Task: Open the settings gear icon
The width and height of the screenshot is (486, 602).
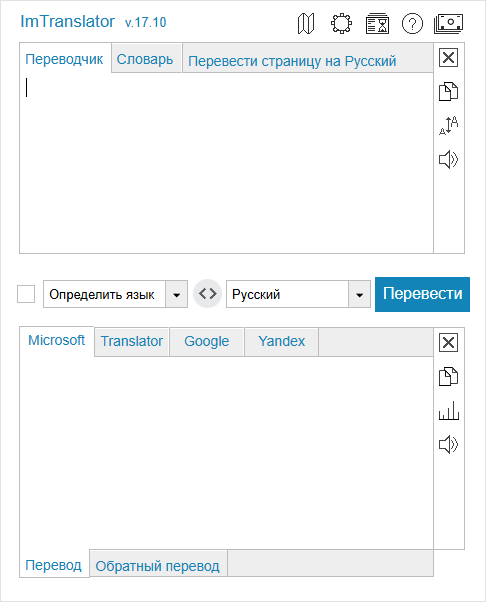Action: click(341, 24)
